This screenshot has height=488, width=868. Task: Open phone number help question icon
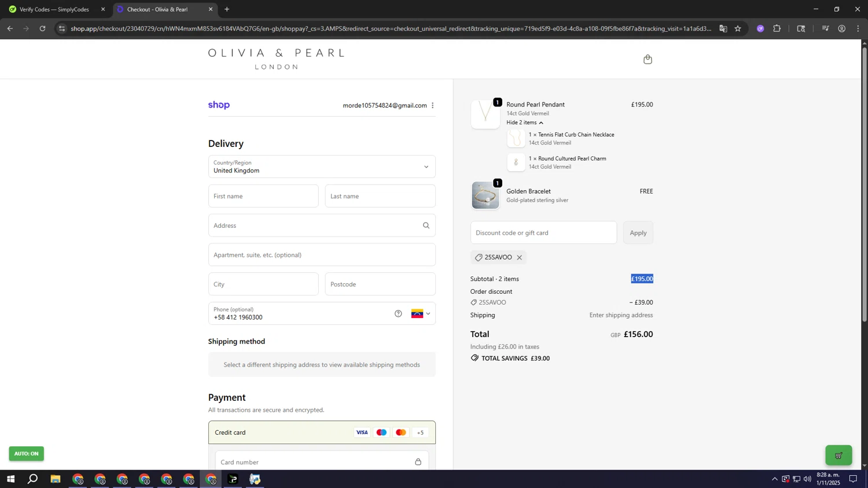click(x=398, y=313)
